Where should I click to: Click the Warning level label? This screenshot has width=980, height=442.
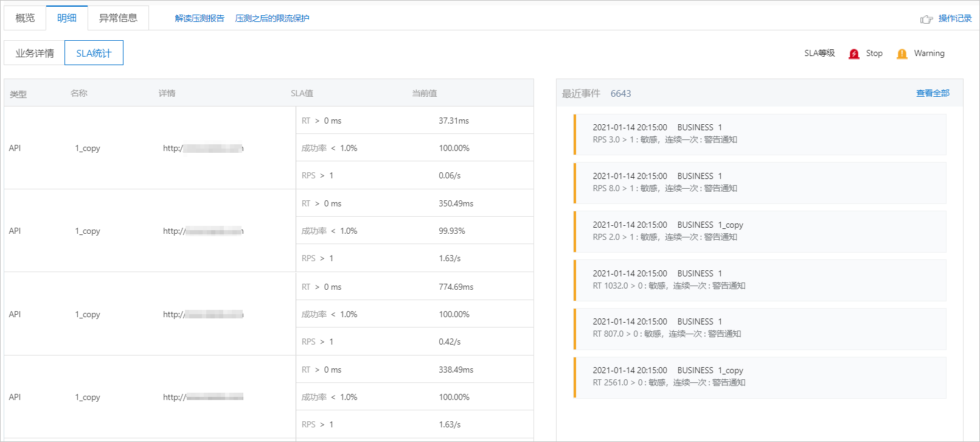(929, 53)
